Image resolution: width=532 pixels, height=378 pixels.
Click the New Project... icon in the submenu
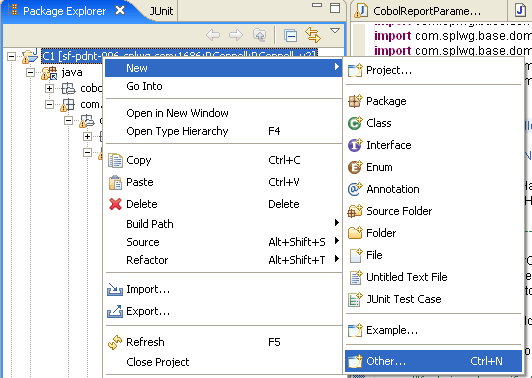tap(355, 70)
